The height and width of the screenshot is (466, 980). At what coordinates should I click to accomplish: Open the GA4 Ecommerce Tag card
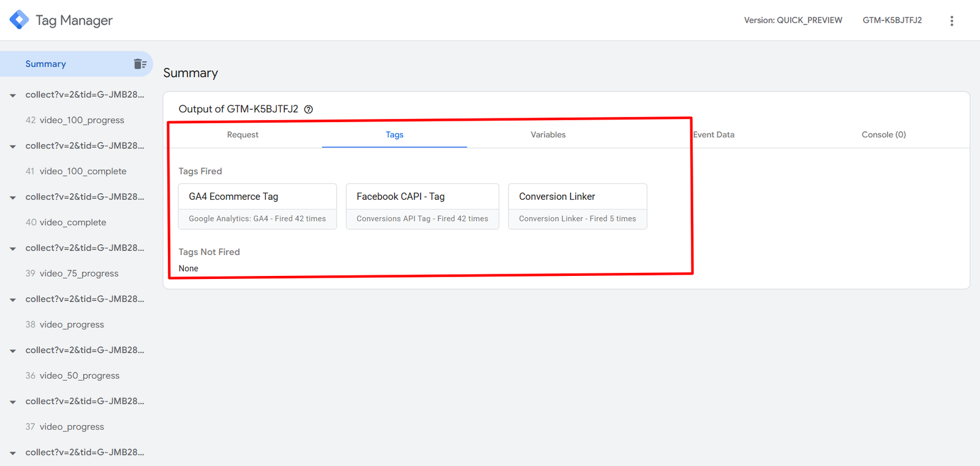[257, 206]
